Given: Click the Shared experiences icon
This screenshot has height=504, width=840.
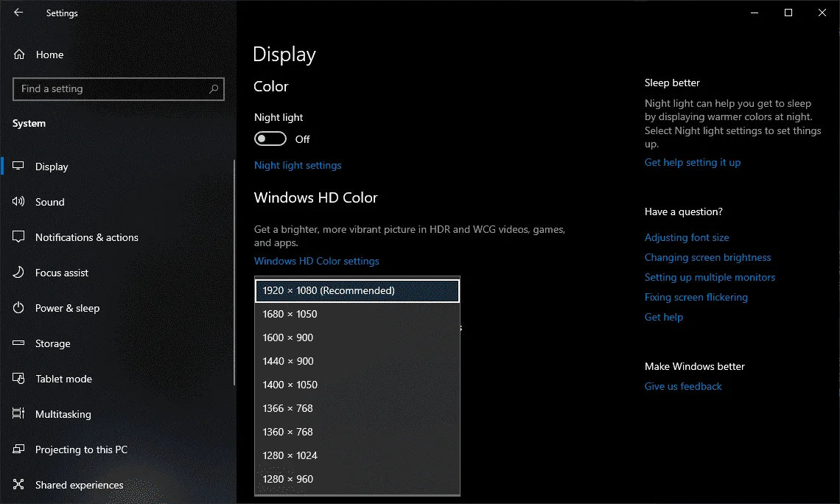Looking at the screenshot, I should tap(18, 484).
